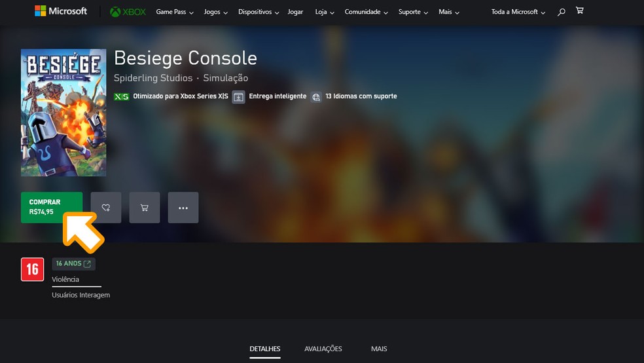Expand the Loja dropdown menu
Image resolution: width=644 pixels, height=363 pixels.
[325, 12]
